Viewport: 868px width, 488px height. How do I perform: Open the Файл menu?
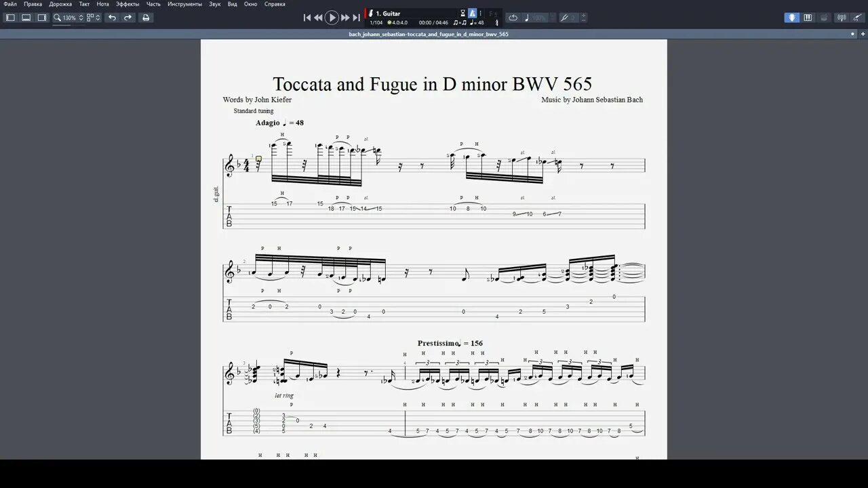click(10, 4)
